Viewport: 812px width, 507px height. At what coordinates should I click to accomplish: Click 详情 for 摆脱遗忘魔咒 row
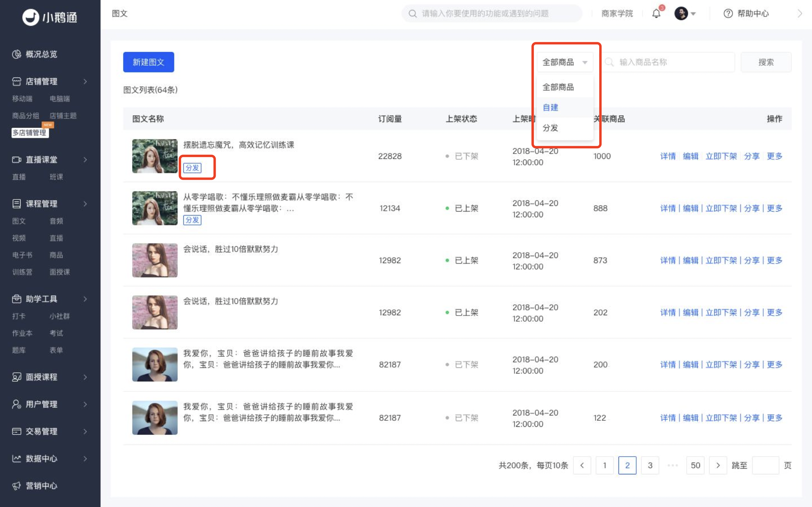pos(668,156)
